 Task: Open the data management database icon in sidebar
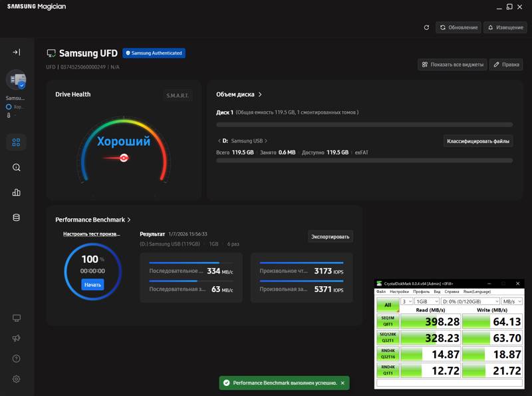point(16,218)
